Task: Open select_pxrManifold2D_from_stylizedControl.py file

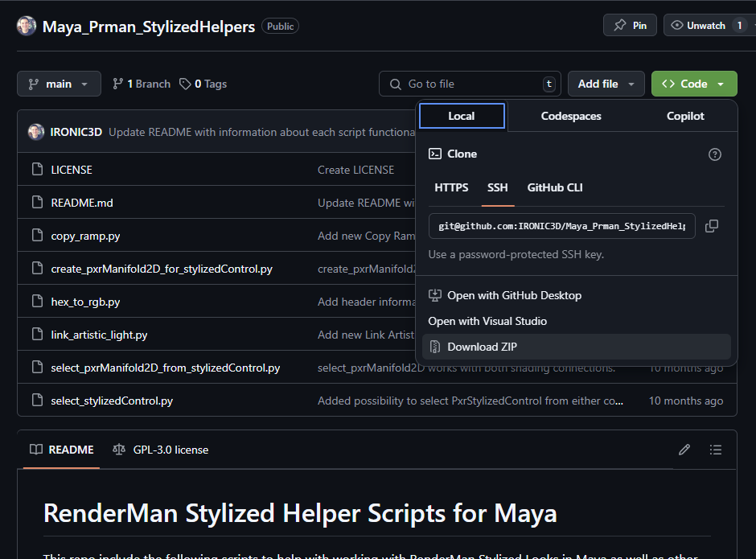Action: (x=166, y=368)
